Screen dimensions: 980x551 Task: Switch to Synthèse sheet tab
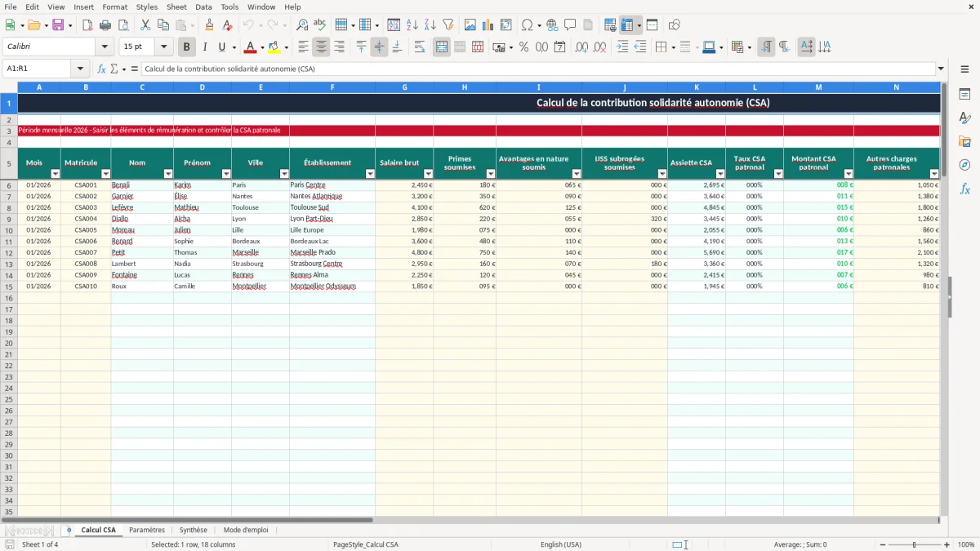[194, 530]
